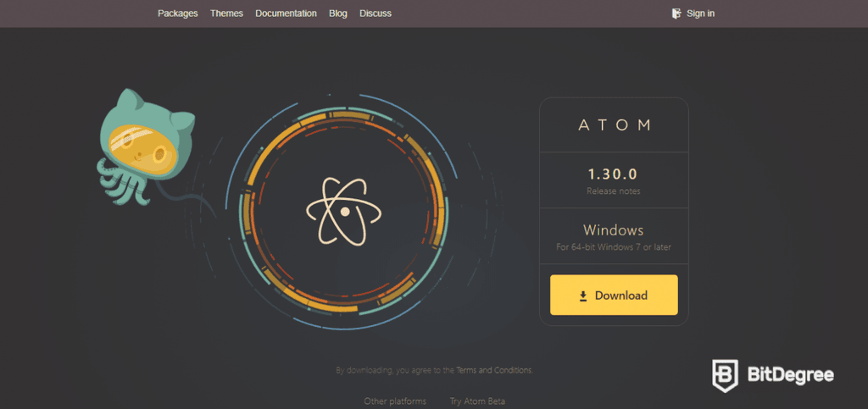Click the Atom logo inside the rings
This screenshot has height=409, width=868.
pos(344,211)
